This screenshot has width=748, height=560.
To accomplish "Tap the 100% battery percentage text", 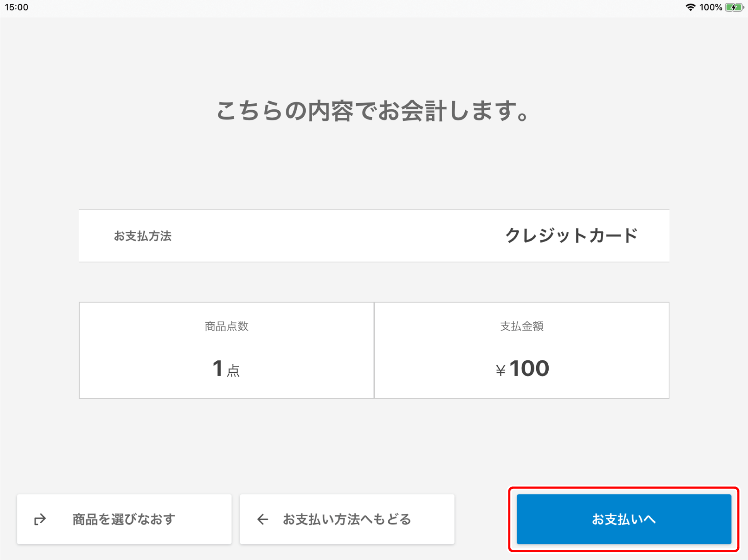I will pyautogui.click(x=710, y=7).
